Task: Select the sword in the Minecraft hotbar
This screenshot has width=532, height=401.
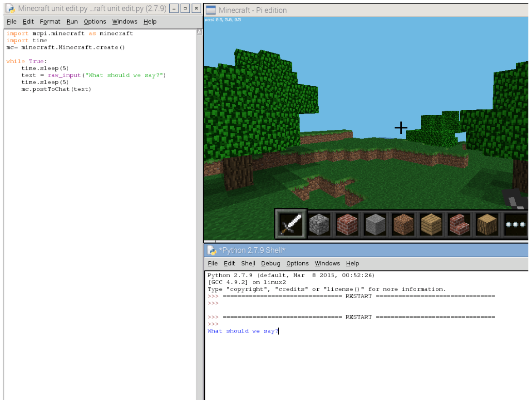Action: (x=291, y=224)
